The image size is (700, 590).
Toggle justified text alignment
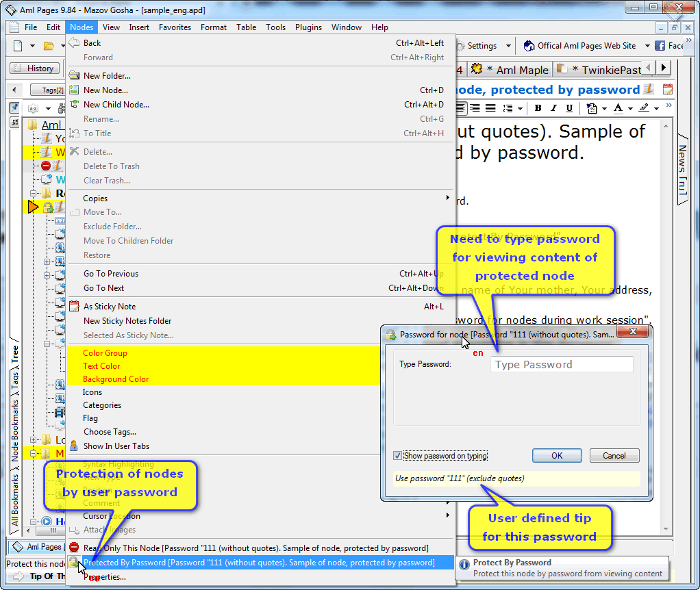(x=490, y=108)
